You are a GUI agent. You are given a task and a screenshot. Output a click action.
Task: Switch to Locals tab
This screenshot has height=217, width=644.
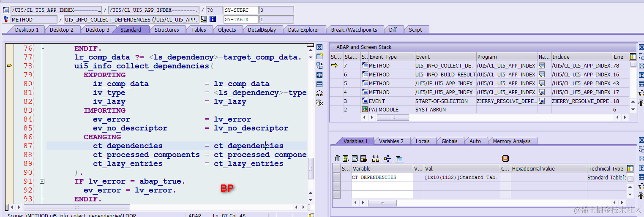pyautogui.click(x=423, y=141)
